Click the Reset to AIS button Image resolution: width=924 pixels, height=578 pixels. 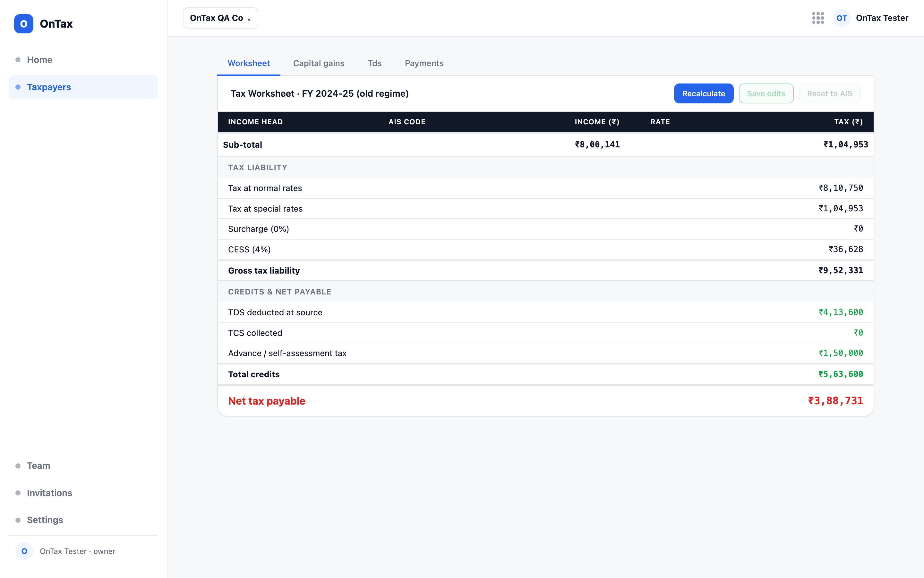click(x=830, y=93)
